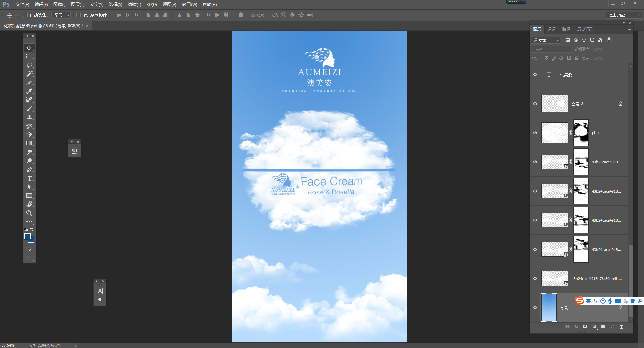Enable the 显示变换控件 checkbox

78,15
